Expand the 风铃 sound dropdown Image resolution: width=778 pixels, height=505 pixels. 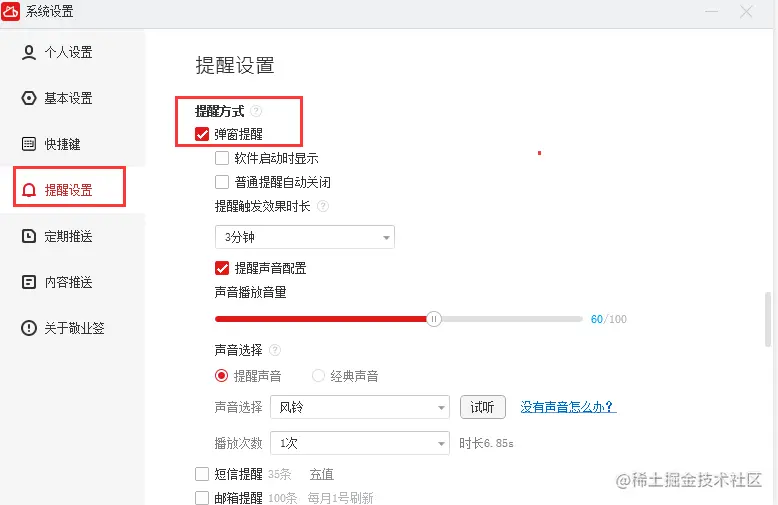tap(360, 407)
